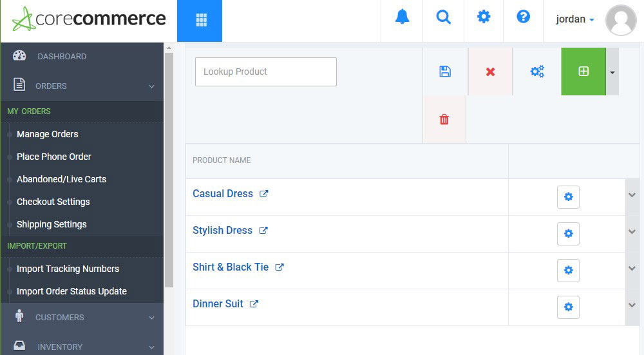The height and width of the screenshot is (355, 644).
Task: Click the Dashboard gauge icon
Action: coord(19,55)
